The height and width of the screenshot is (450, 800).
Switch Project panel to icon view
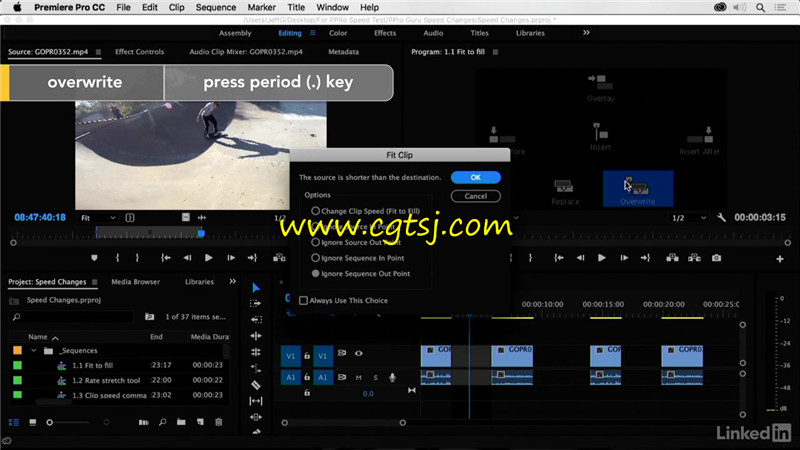click(33, 422)
